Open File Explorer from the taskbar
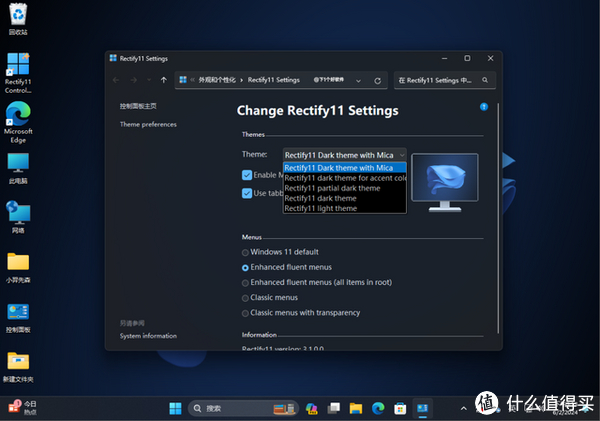 [x=356, y=408]
